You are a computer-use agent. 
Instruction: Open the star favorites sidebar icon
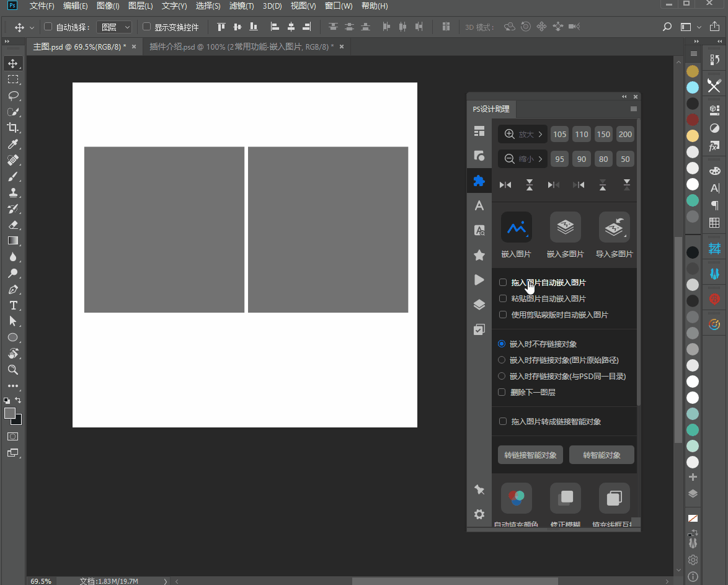pyautogui.click(x=479, y=255)
